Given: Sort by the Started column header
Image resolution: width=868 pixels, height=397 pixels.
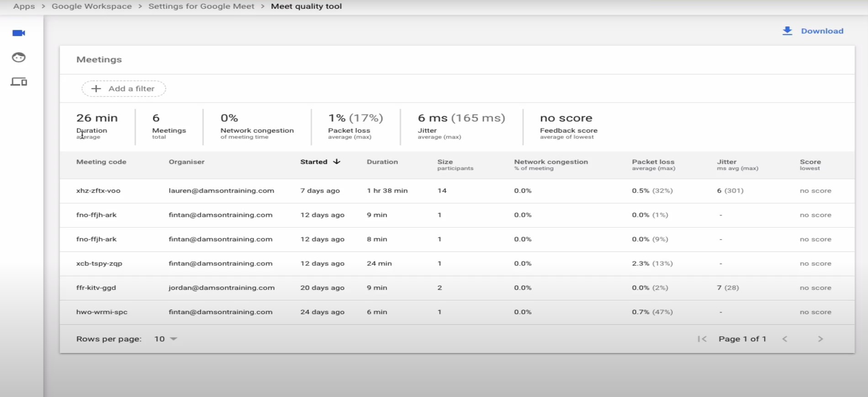Looking at the screenshot, I should pos(314,162).
